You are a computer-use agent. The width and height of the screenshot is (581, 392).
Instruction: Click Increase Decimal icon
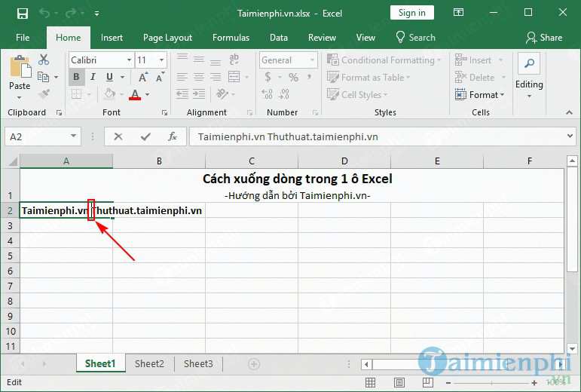coord(267,94)
